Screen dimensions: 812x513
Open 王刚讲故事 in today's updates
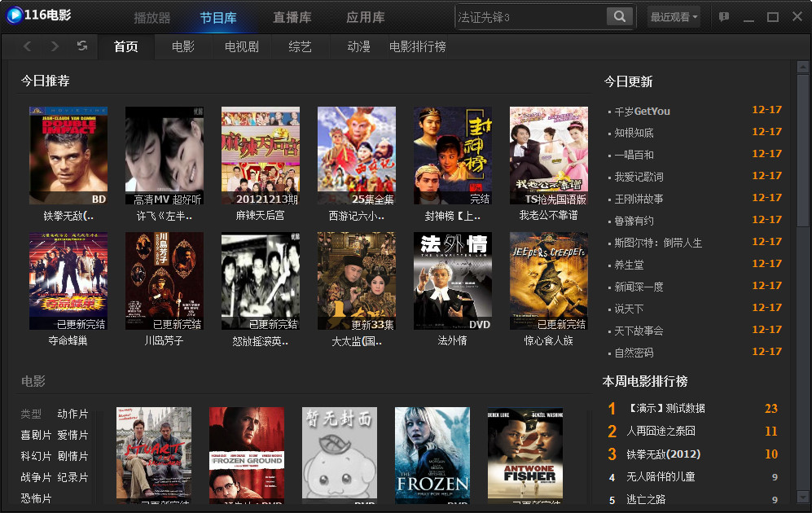click(639, 199)
